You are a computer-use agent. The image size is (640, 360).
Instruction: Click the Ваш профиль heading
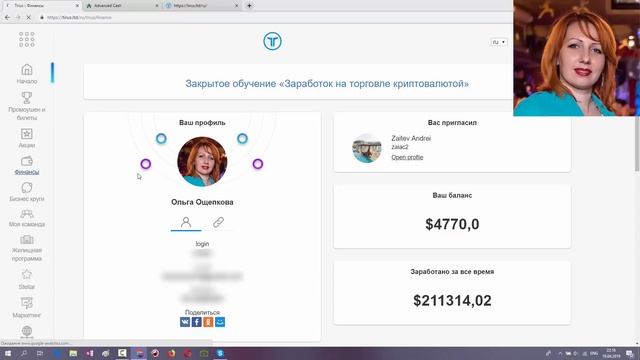point(202,122)
